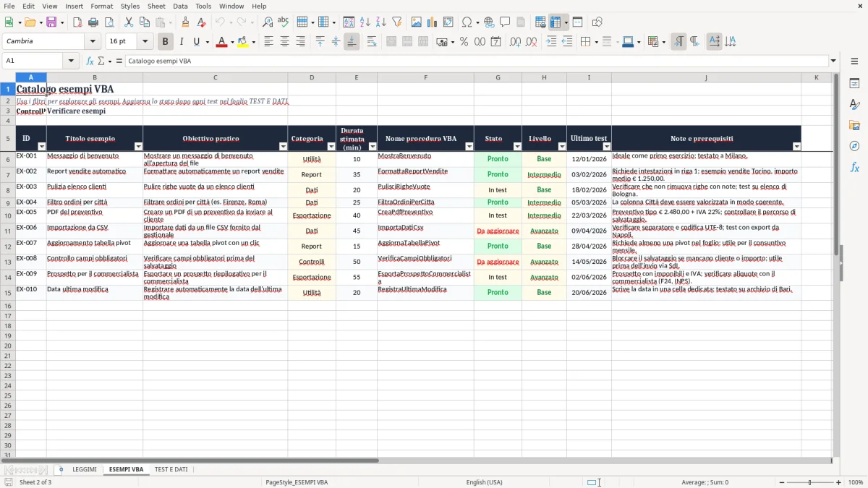Click the Clone Formatting paintbrush icon
The height and width of the screenshot is (488, 868).
tap(185, 22)
